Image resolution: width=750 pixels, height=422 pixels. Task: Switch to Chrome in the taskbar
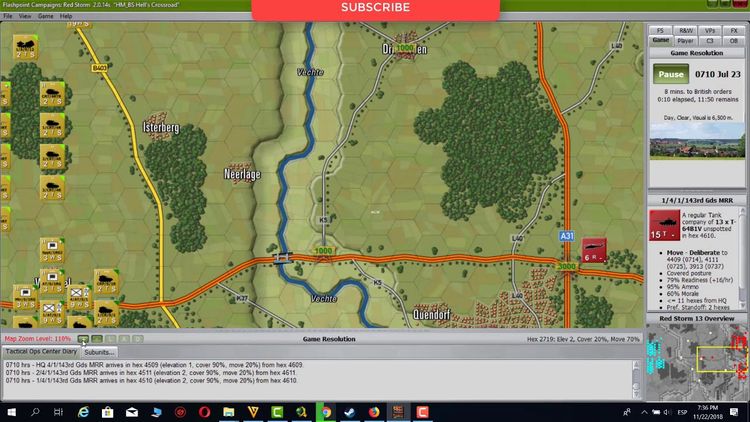326,412
